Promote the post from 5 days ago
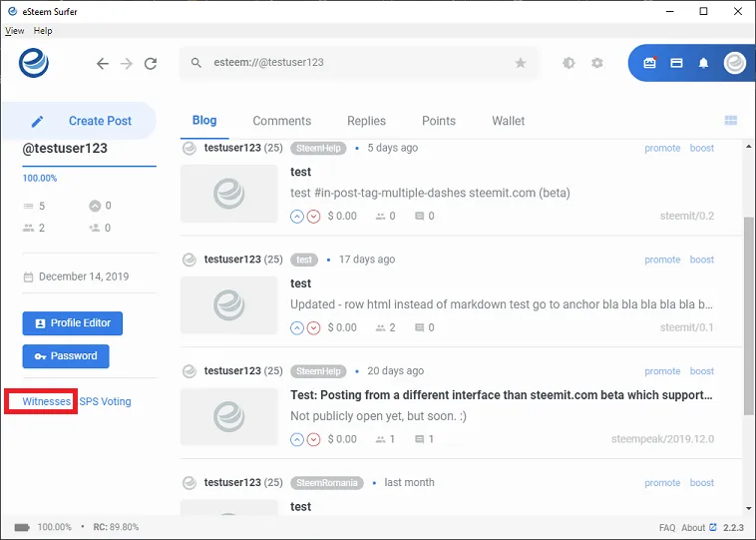This screenshot has height=540, width=756. click(662, 148)
